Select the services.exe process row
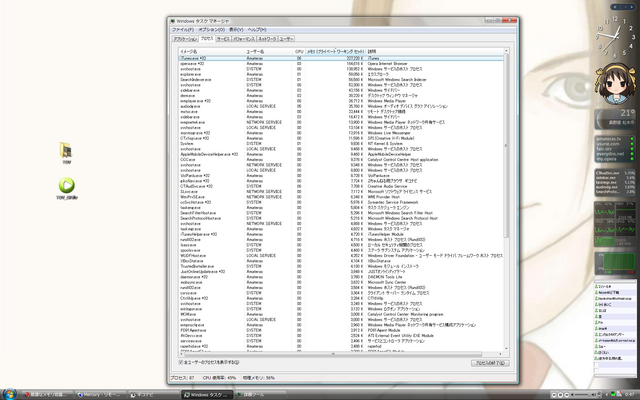This screenshot has width=640, height=400. pyautogui.click(x=341, y=341)
